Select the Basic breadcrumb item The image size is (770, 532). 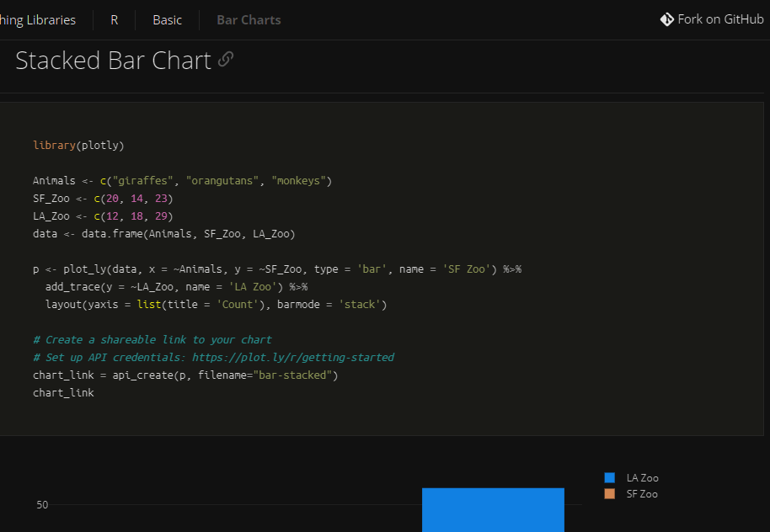coord(167,19)
